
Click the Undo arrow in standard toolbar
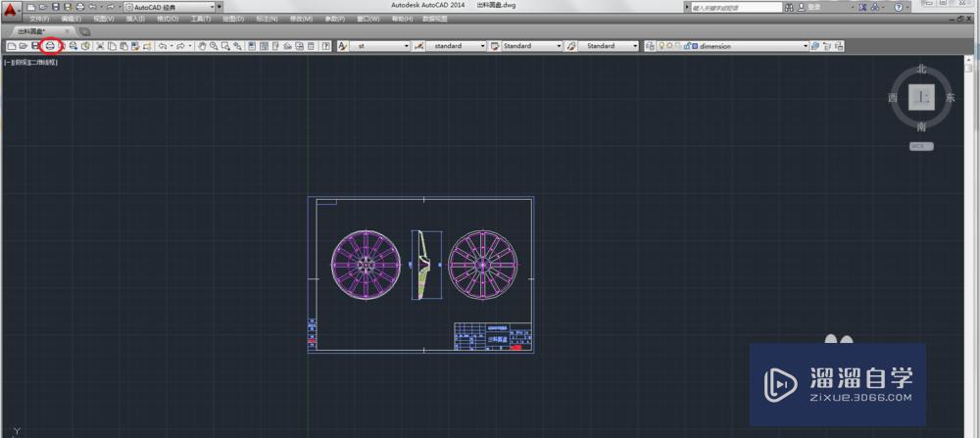pyautogui.click(x=162, y=46)
